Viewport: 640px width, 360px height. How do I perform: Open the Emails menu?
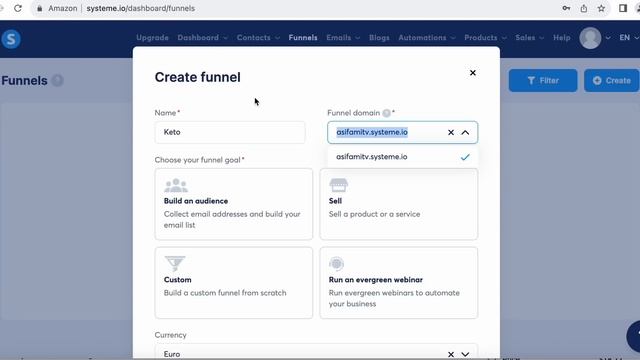click(343, 38)
